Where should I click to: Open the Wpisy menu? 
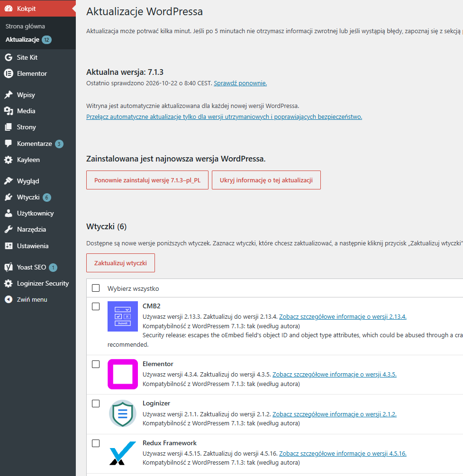pyautogui.click(x=26, y=95)
